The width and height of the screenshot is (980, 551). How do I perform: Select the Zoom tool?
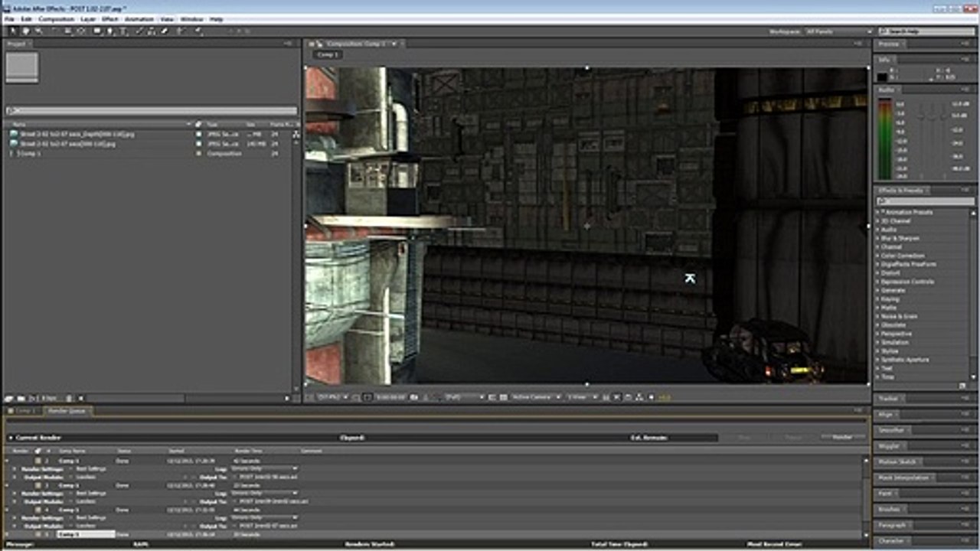coord(38,31)
